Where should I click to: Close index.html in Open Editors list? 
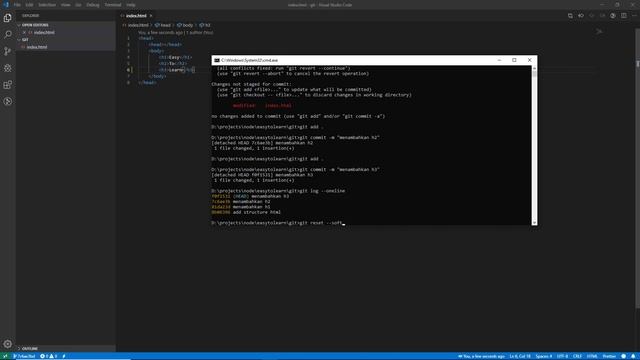pos(24,32)
